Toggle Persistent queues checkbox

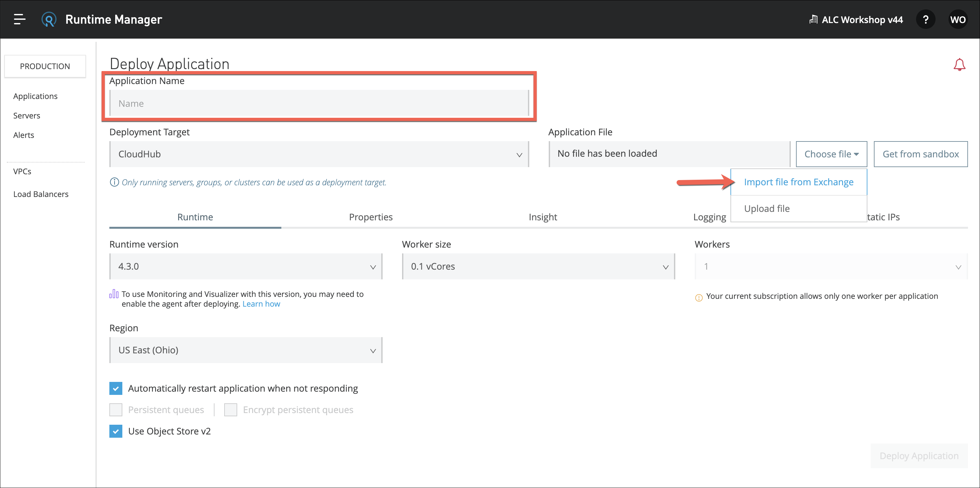point(116,410)
